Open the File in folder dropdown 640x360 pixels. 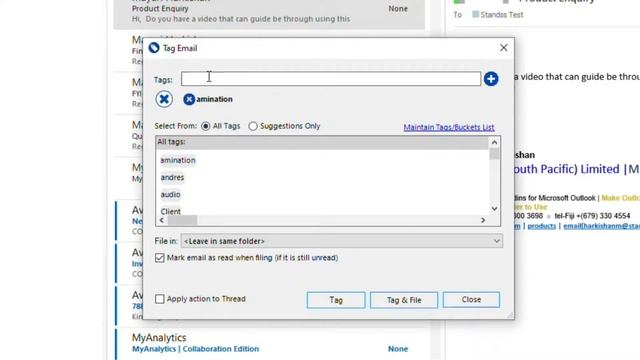tap(342, 241)
